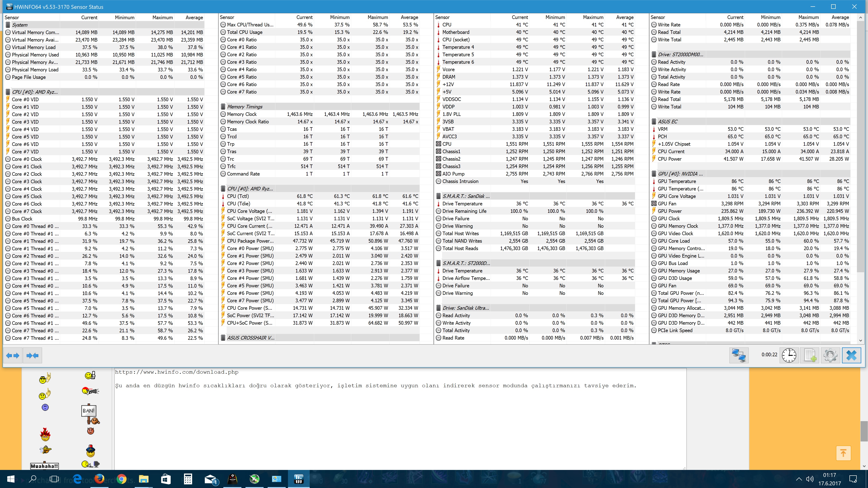Click the Bus Clock sensor row
868x488 pixels.
coord(104,218)
